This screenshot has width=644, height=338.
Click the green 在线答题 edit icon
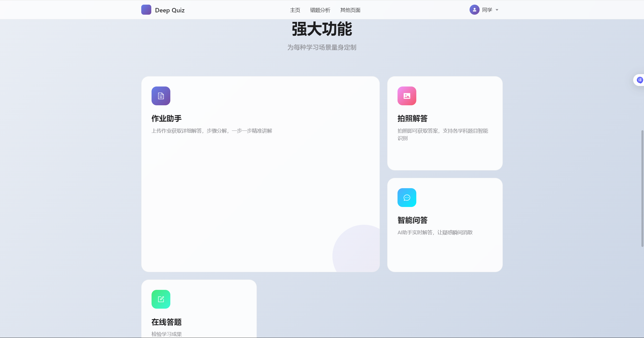161,299
